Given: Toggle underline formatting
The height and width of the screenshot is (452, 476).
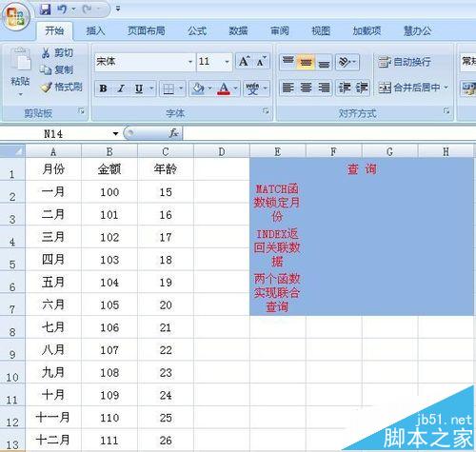Looking at the screenshot, I should [139, 88].
